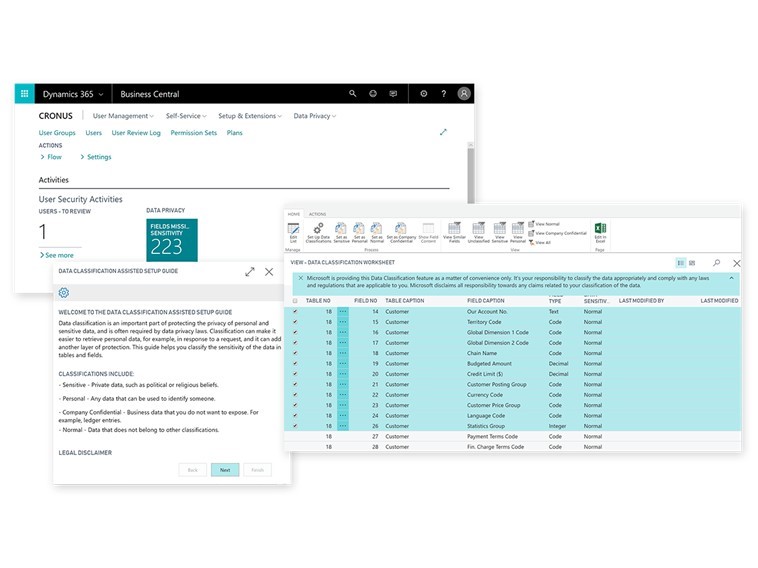Screen dimensions: 758x568
Task: Open the help question mark icon
Action: (x=443, y=94)
